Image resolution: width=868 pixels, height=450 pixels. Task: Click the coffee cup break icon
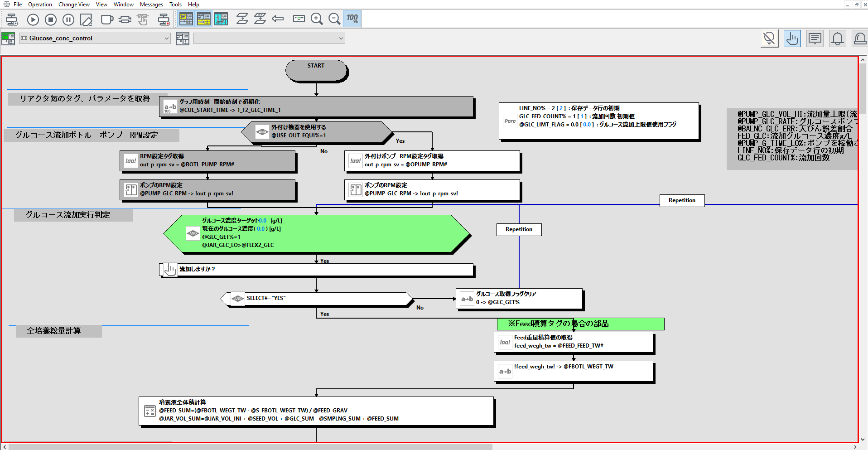tap(107, 19)
